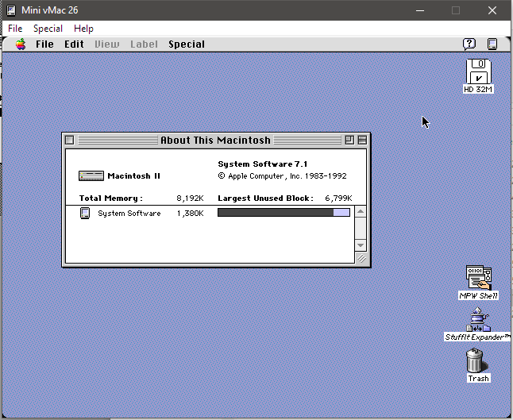
Task: Click the Apple Computer copyright text
Action: point(283,176)
